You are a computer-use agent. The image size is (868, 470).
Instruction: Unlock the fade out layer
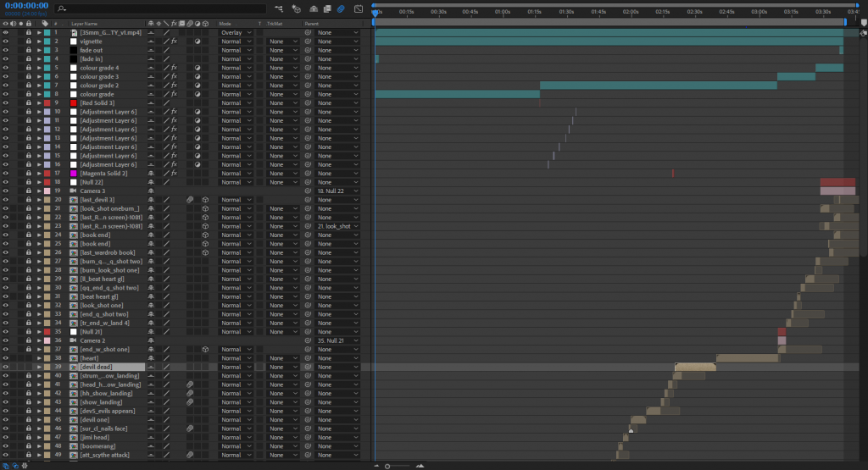(x=29, y=50)
